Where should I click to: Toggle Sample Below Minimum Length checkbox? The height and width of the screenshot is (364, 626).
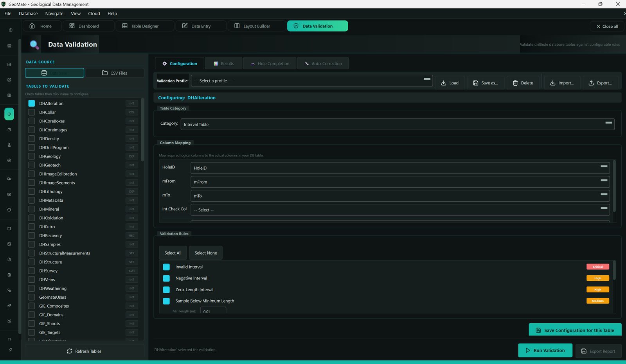(166, 301)
